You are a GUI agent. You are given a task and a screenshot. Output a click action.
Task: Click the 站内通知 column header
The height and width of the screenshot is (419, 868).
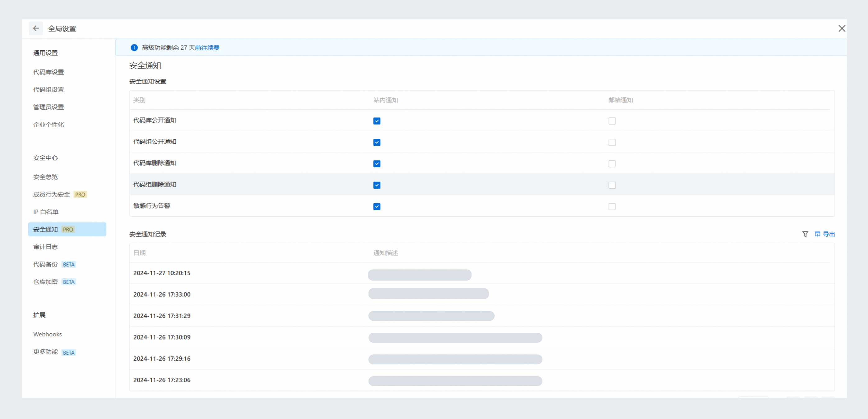(x=386, y=100)
